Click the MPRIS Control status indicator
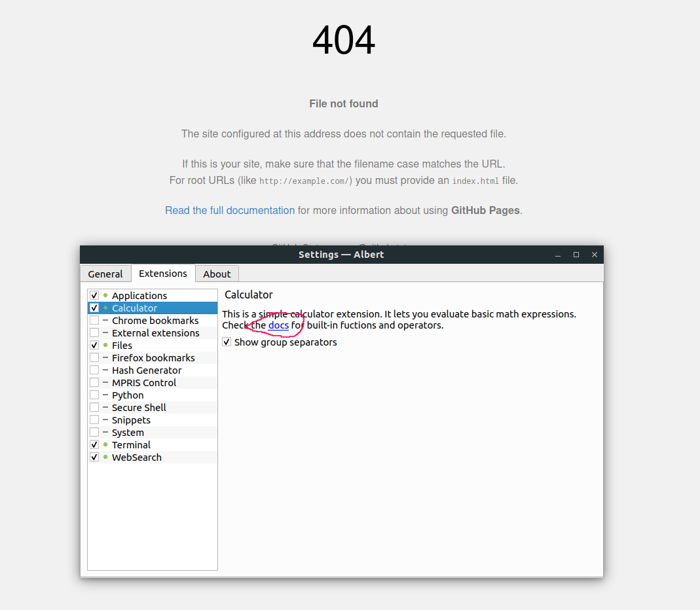 coord(105,382)
